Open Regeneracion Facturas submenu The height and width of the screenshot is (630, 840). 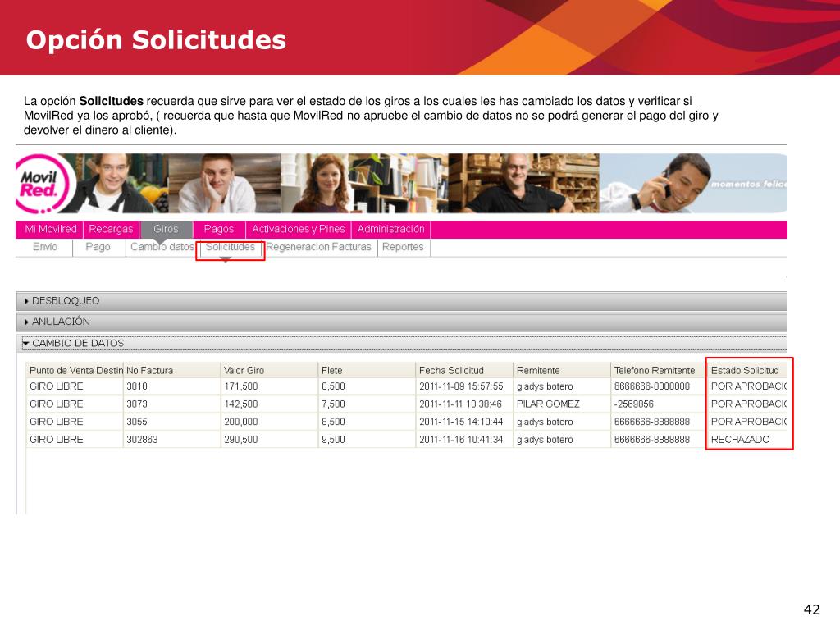[x=319, y=247]
